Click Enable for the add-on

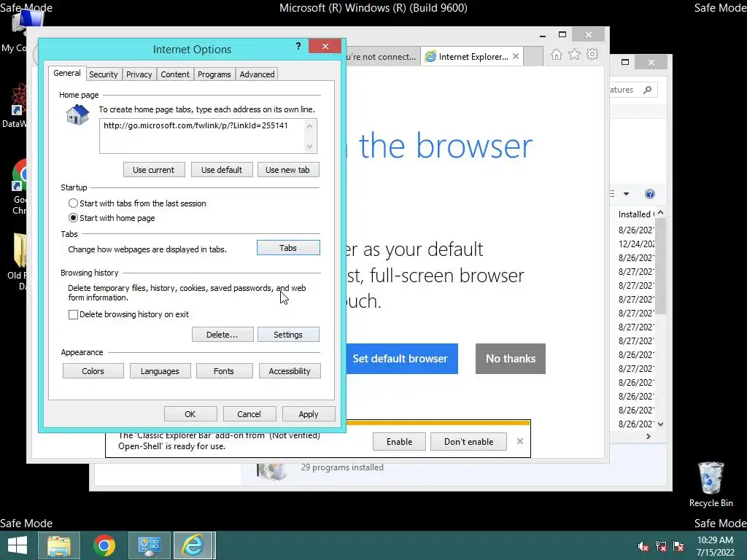click(399, 441)
